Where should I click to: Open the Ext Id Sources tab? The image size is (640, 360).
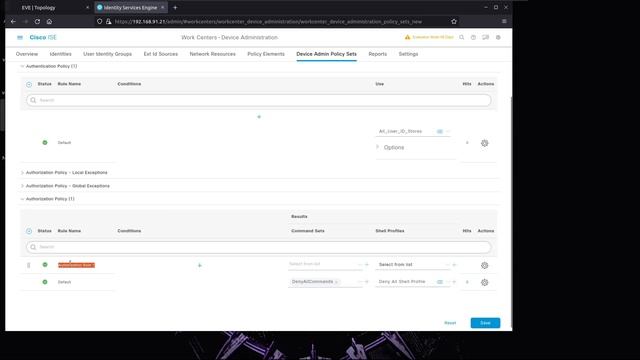(x=160, y=54)
